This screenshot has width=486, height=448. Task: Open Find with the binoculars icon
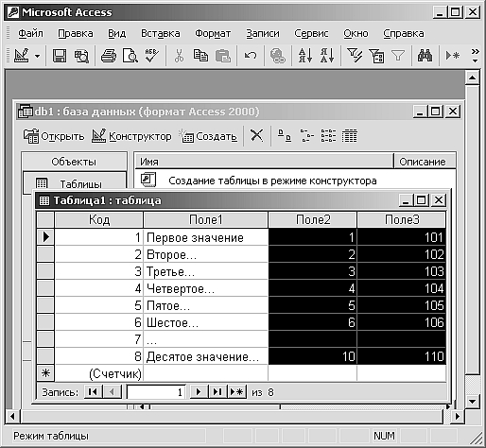pyautogui.click(x=425, y=56)
